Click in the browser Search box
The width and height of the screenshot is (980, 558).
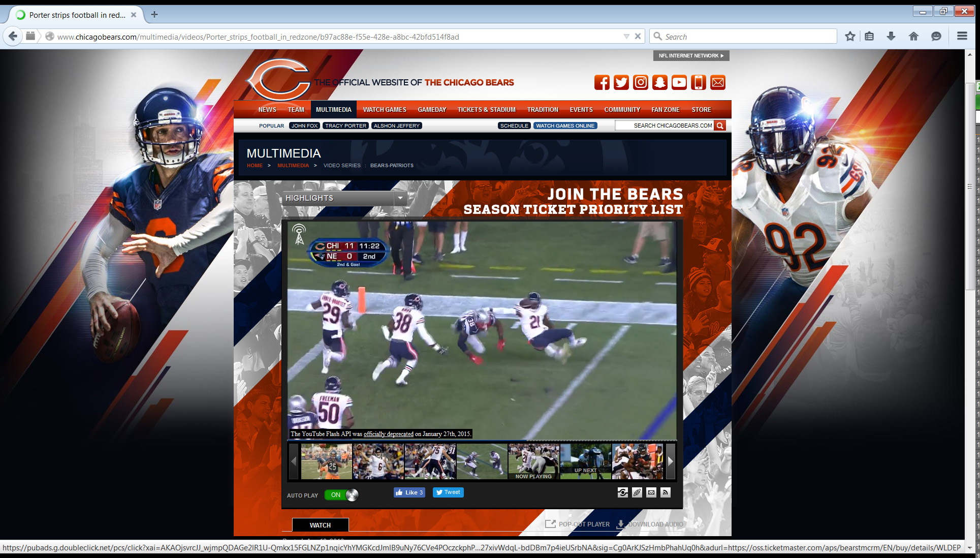coord(743,37)
